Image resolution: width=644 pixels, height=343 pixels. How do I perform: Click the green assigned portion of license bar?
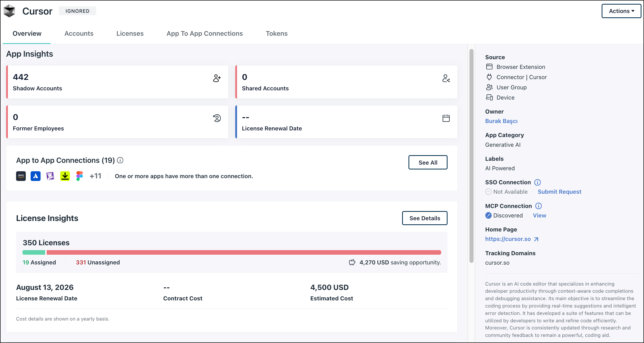(34, 252)
